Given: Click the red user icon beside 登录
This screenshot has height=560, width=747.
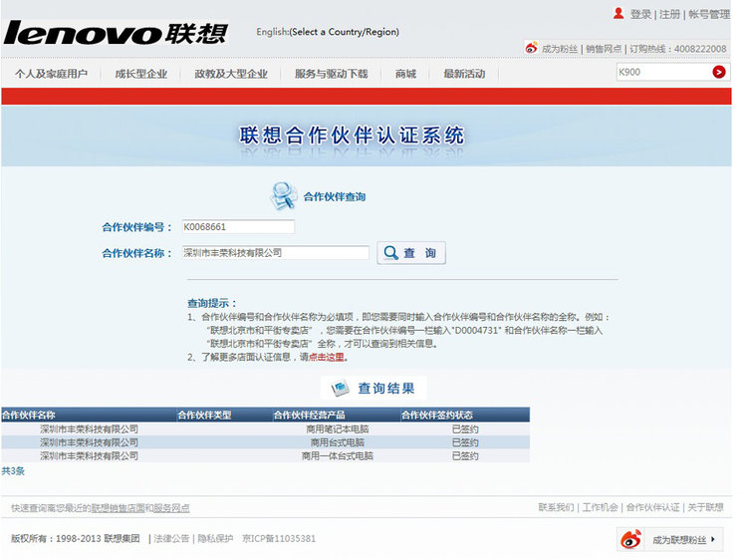Looking at the screenshot, I should [619, 13].
